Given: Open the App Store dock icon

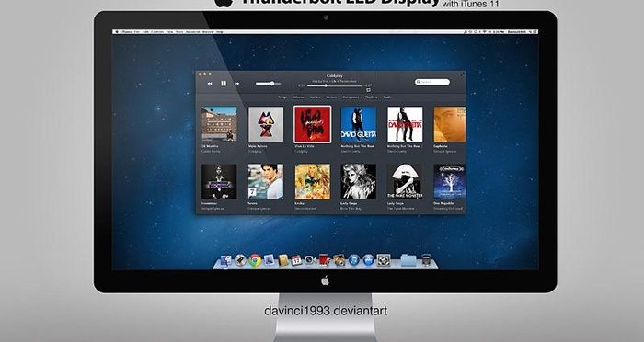Looking at the screenshot, I should point(368,260).
